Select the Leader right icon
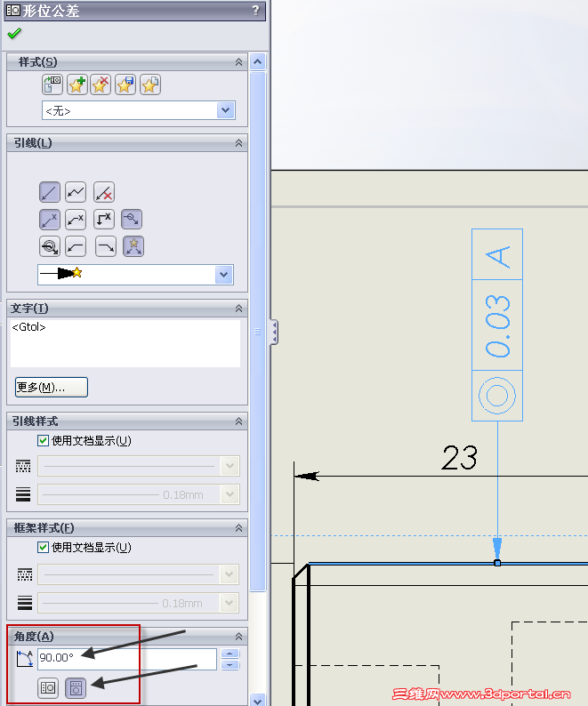Image resolution: width=588 pixels, height=706 pixels. coord(106,246)
